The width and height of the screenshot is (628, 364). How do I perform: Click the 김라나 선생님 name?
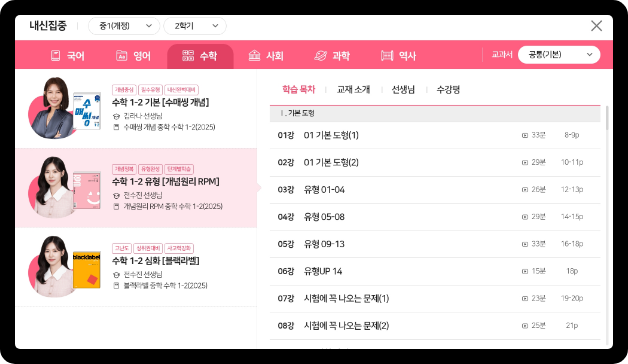[143, 116]
